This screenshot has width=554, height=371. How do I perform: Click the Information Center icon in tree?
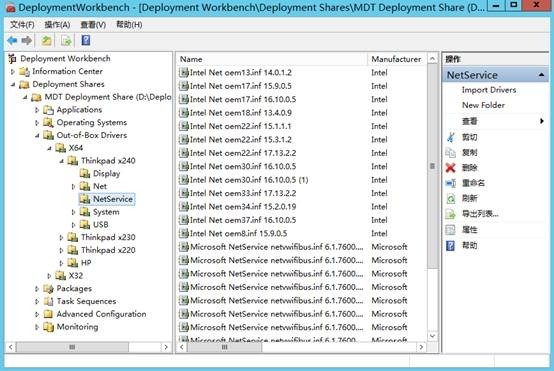point(24,72)
